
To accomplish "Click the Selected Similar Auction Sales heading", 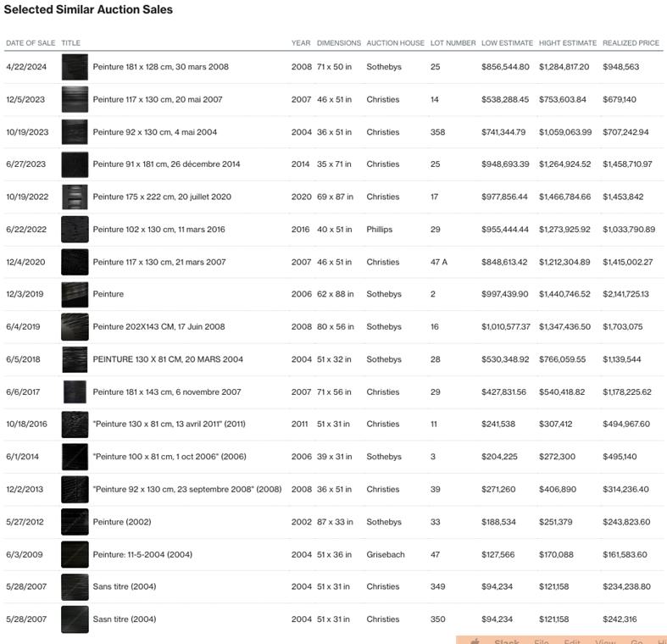I will click(x=88, y=10).
